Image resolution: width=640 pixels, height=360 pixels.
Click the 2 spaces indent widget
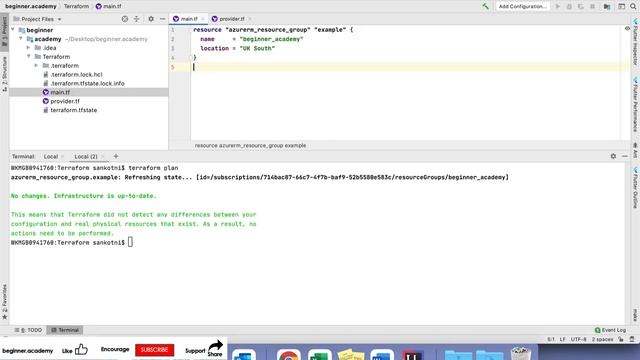pos(602,339)
